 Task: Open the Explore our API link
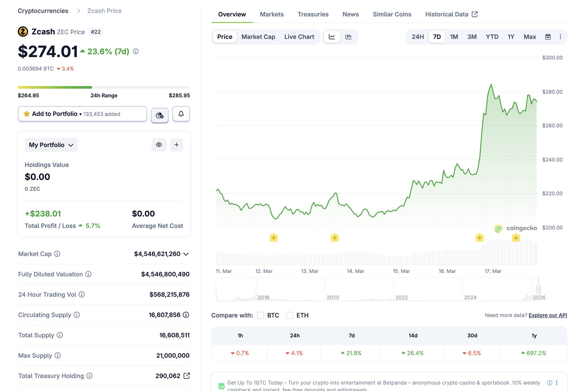click(548, 315)
